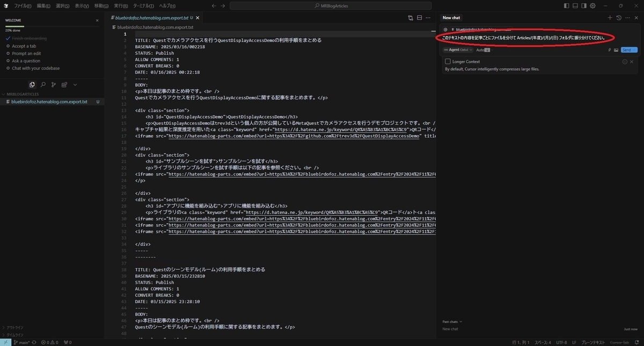Go back with navigation arrow
Viewport: 644px width, 346px height.
pos(214,6)
